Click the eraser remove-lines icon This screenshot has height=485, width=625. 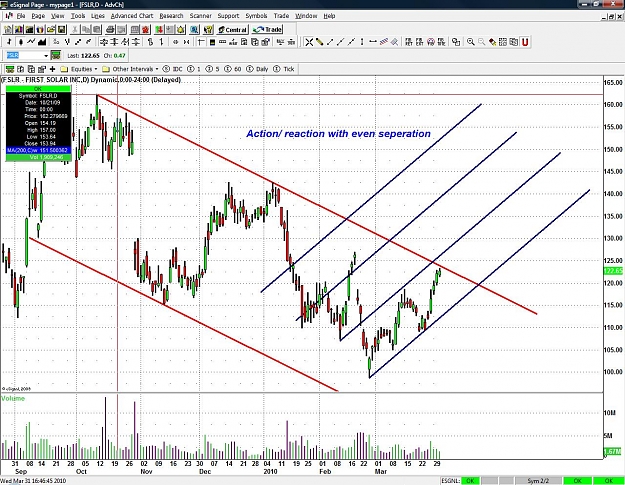pos(492,42)
